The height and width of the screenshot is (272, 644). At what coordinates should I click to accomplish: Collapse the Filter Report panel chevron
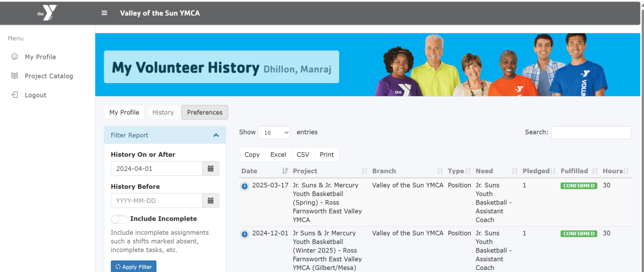click(216, 135)
